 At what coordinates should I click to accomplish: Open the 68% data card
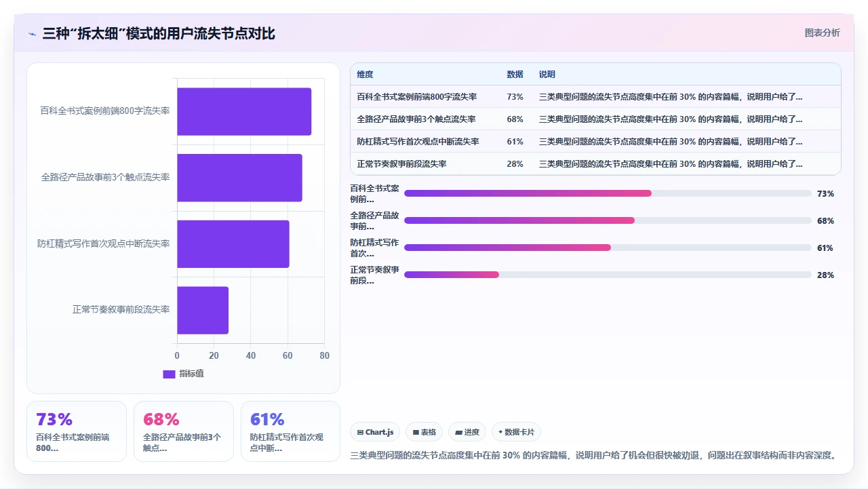point(184,431)
